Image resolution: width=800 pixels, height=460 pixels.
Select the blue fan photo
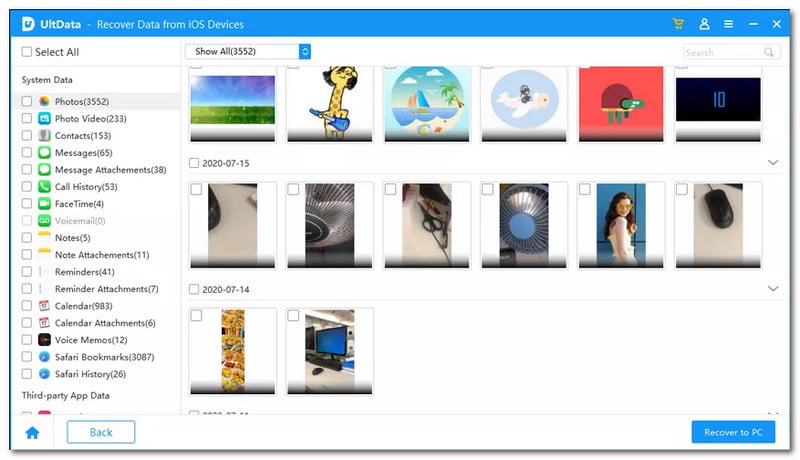[x=524, y=225]
